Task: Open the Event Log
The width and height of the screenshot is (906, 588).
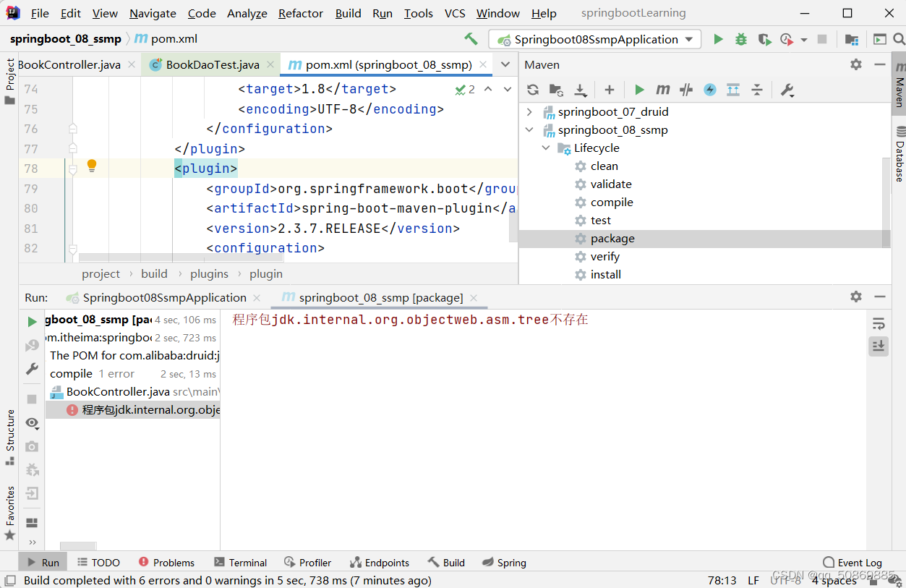Action: 859,562
